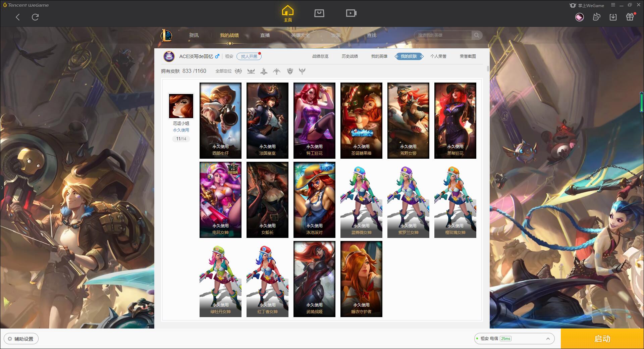The height and width of the screenshot is (349, 644).
Task: Open 辅助设置 assist settings button
Action: 21,339
